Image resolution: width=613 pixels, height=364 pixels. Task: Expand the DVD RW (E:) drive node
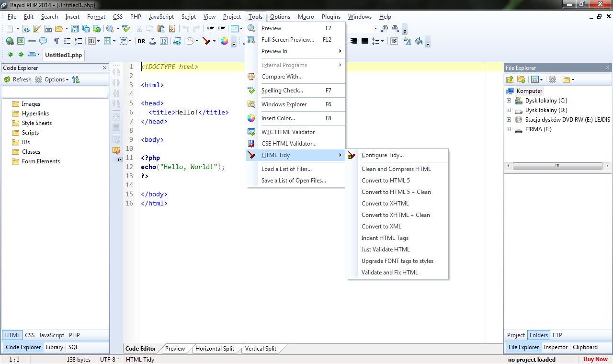[509, 120]
